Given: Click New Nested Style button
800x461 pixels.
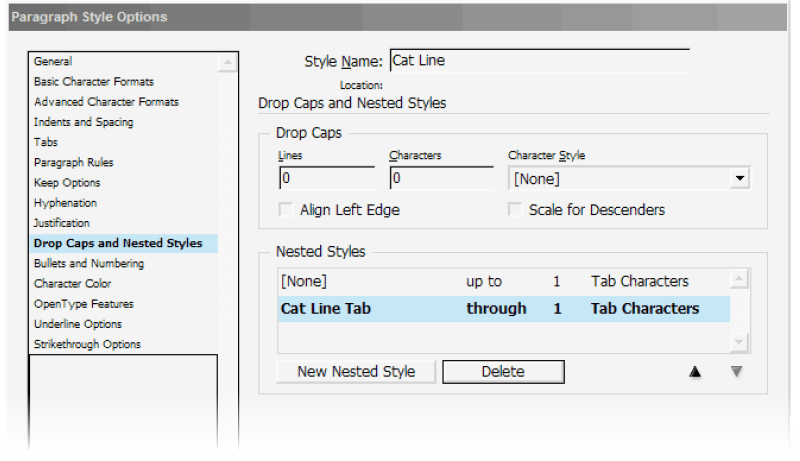Looking at the screenshot, I should [x=356, y=372].
